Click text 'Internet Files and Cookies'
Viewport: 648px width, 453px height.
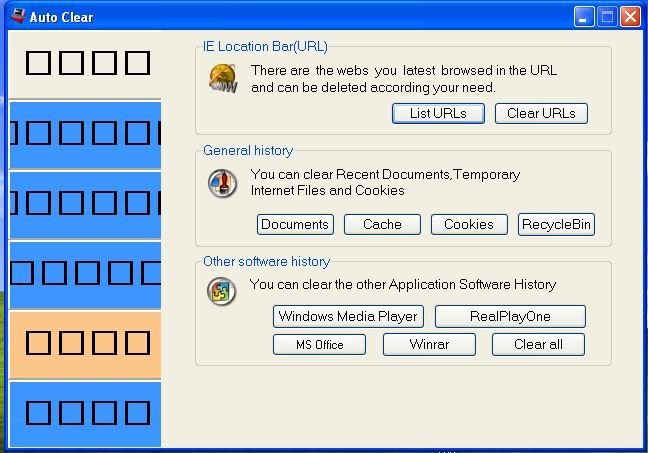coord(328,190)
